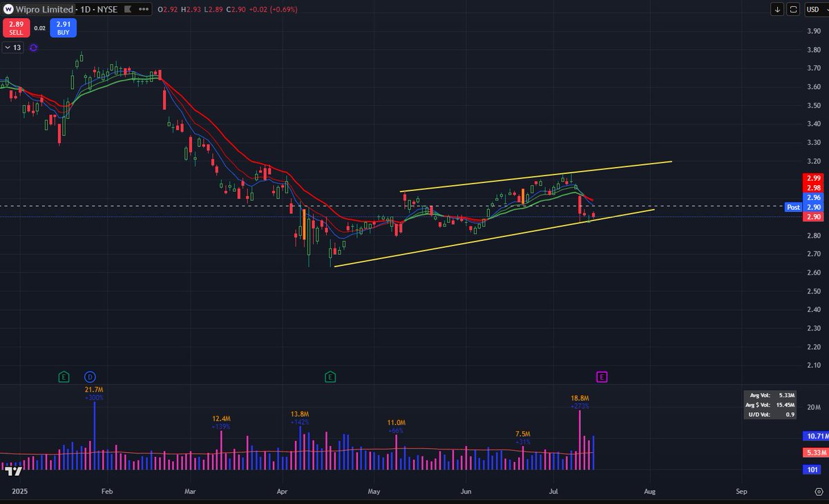Click the magenta upcoming earnings E marker
The image size is (829, 504).
[602, 377]
